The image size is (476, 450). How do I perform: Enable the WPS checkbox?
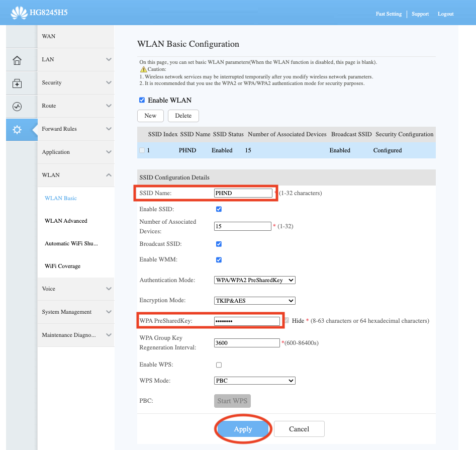(x=219, y=365)
